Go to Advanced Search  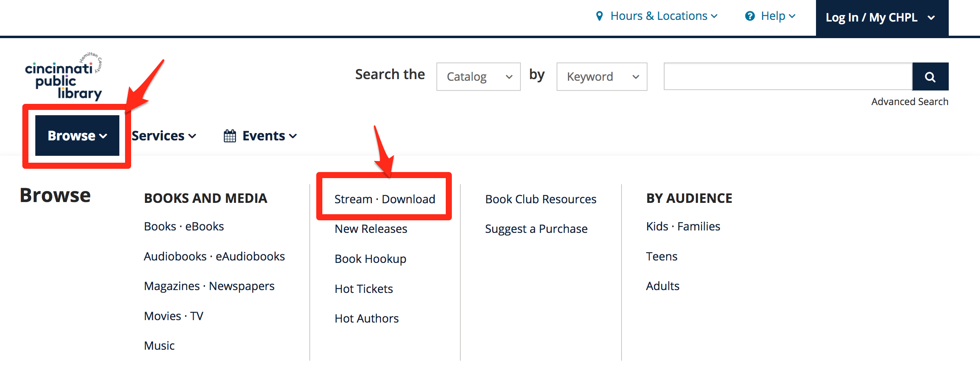tap(910, 102)
